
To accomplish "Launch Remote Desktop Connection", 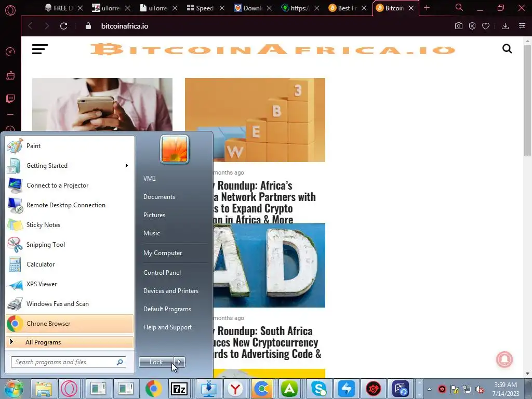I will click(x=70, y=205).
